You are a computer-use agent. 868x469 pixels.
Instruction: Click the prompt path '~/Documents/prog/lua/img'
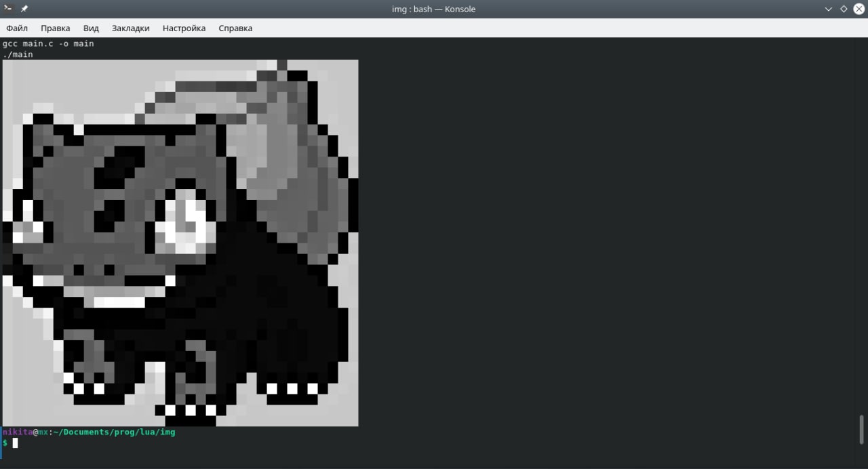(114, 432)
